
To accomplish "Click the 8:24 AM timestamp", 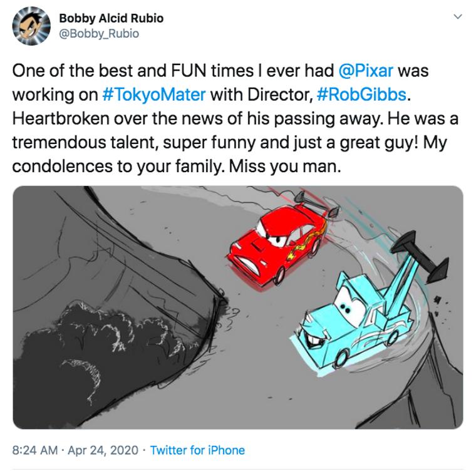I will pyautogui.click(x=35, y=450).
